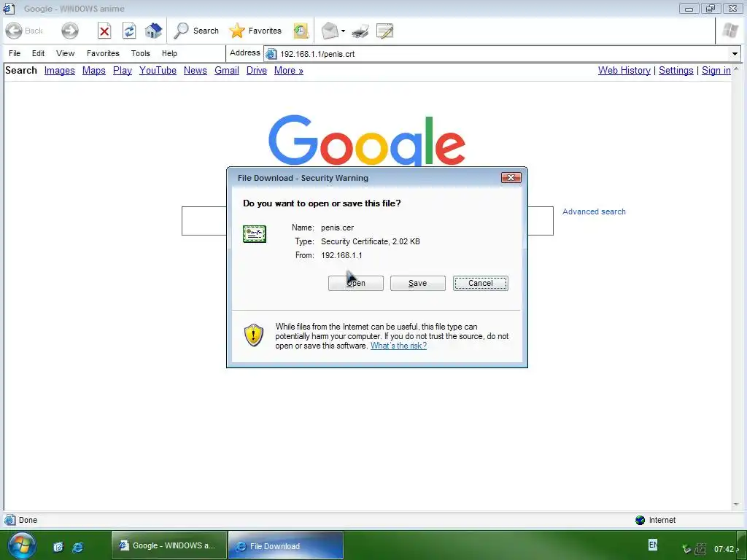Click the Show Desktop quick launch icon
The width and height of the screenshot is (747, 560).
[58, 547]
